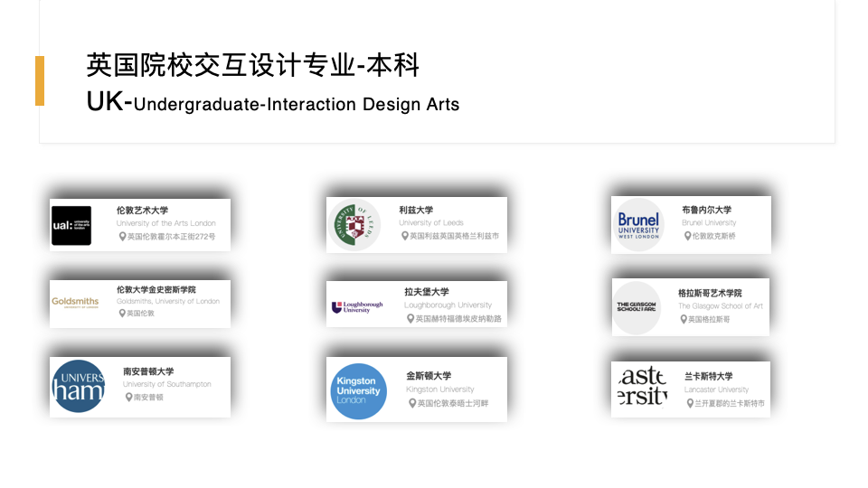Select 布鲁内尔大学 card title
868x488 pixels.
pos(707,210)
